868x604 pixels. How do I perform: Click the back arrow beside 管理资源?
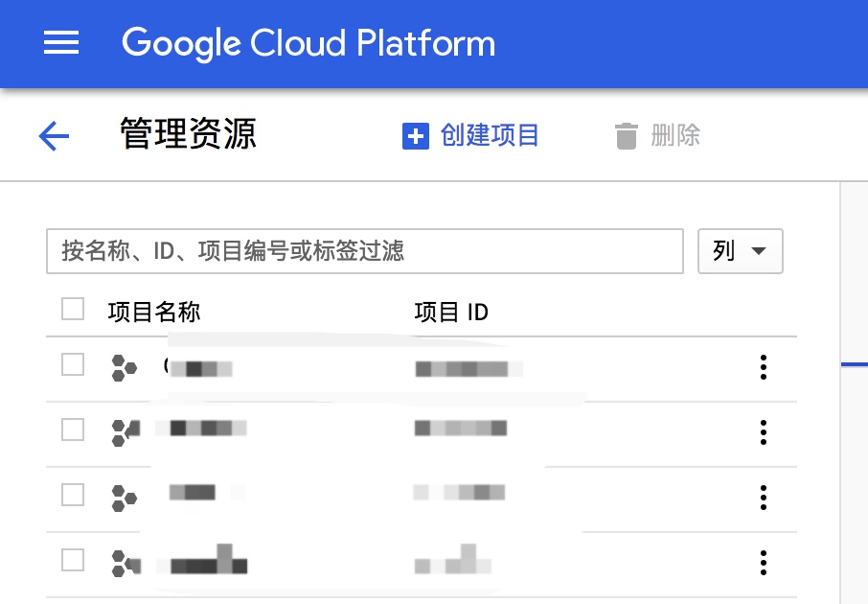(54, 136)
